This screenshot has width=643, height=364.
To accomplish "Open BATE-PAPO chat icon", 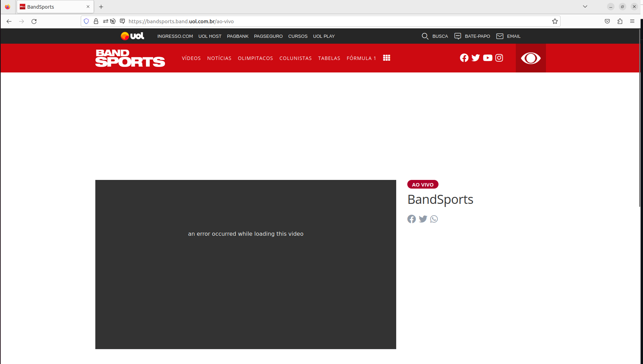I will tap(458, 36).
